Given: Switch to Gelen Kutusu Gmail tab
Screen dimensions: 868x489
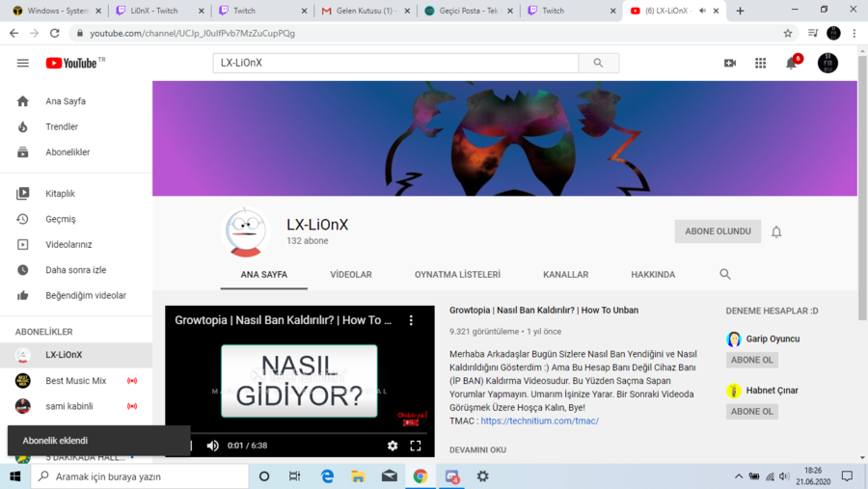Looking at the screenshot, I should [366, 11].
